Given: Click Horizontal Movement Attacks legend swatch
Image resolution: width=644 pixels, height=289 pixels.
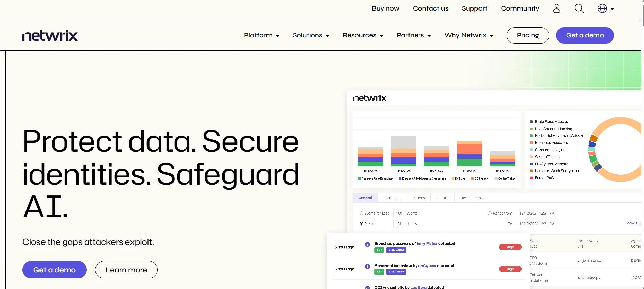Looking at the screenshot, I should [531, 136].
